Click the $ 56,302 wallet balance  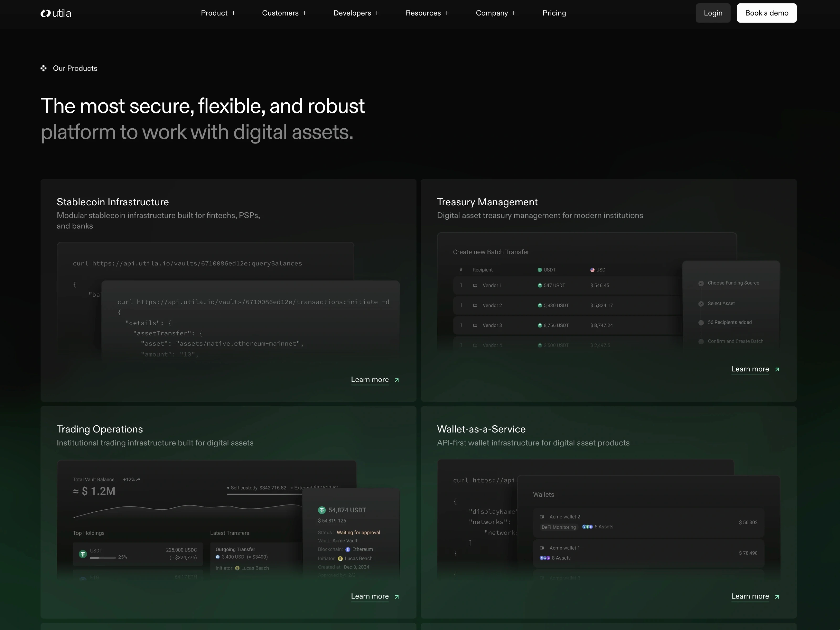click(748, 523)
